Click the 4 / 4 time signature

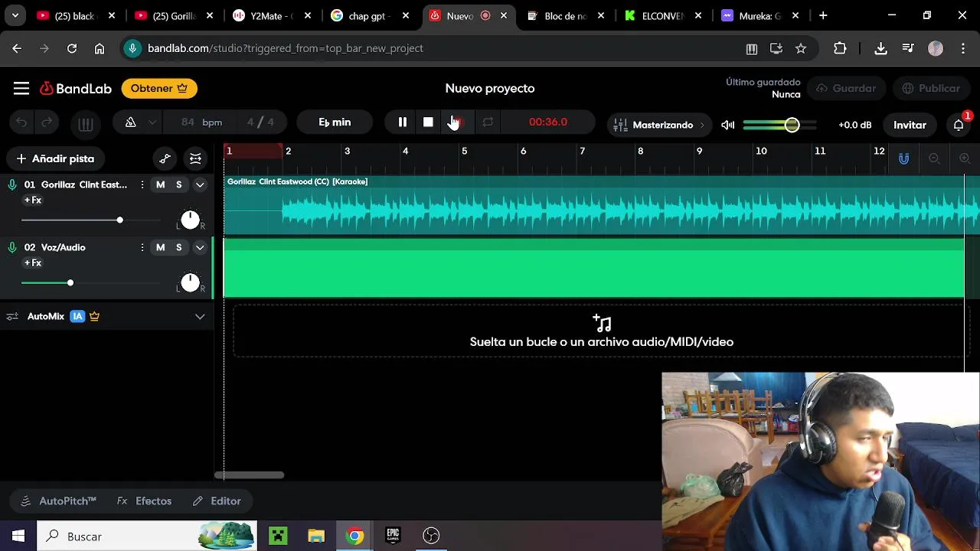coord(260,122)
